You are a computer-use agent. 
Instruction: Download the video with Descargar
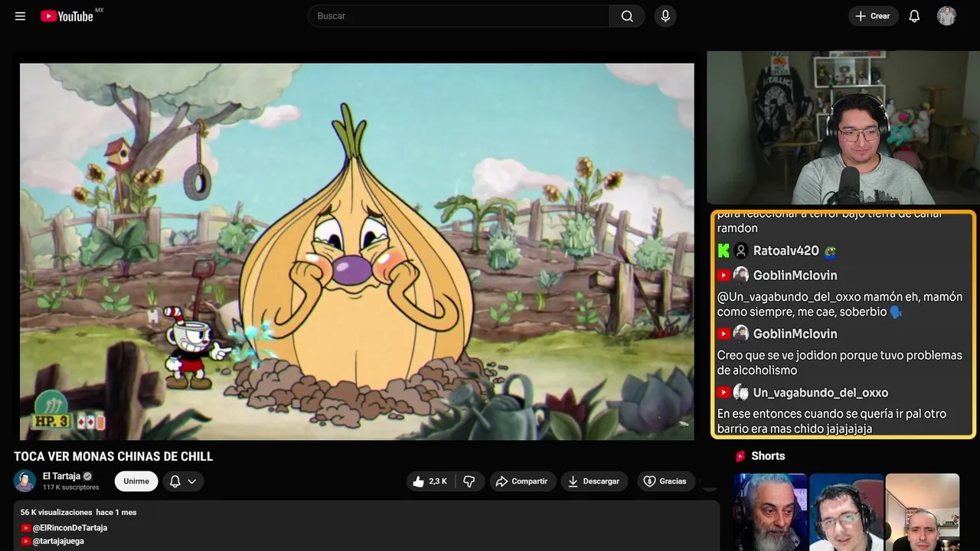pyautogui.click(x=594, y=481)
